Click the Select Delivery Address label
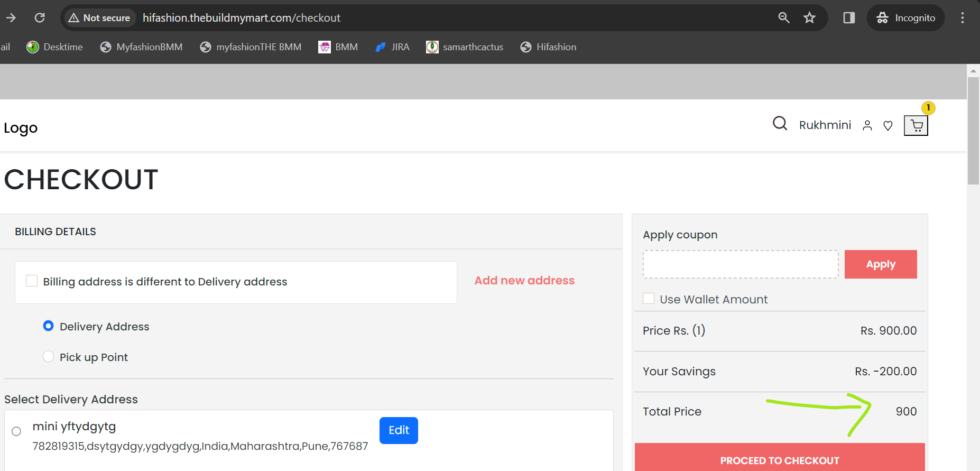Viewport: 980px width, 471px height. click(x=71, y=400)
